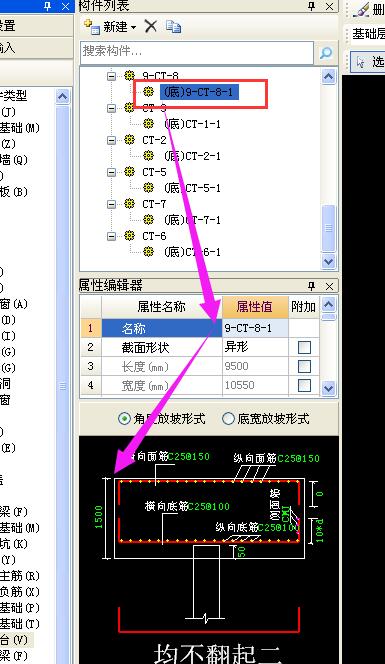The width and height of the screenshot is (385, 664).
Task: Toggle 附加 checkbox for 长度(mm)
Action: tap(304, 366)
